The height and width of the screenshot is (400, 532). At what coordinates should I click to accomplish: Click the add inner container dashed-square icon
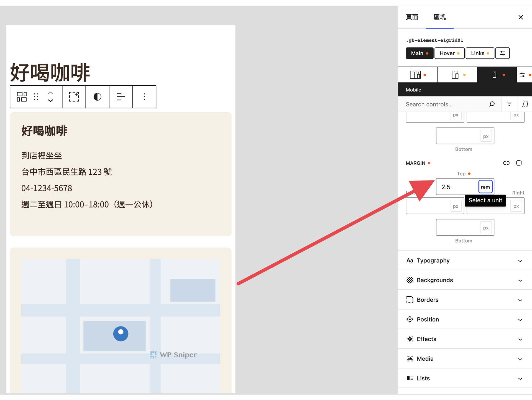74,97
